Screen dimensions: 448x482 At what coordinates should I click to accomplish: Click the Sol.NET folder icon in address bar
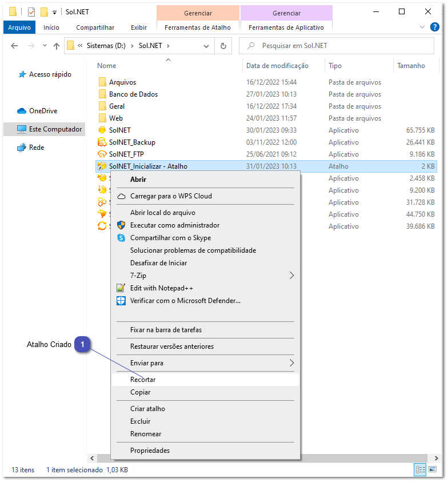71,46
